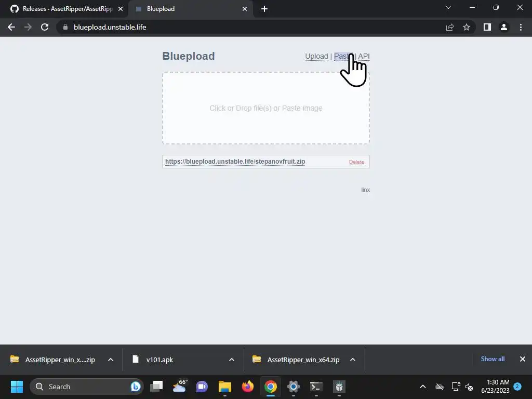Click the taskbar Search box

coord(87,387)
